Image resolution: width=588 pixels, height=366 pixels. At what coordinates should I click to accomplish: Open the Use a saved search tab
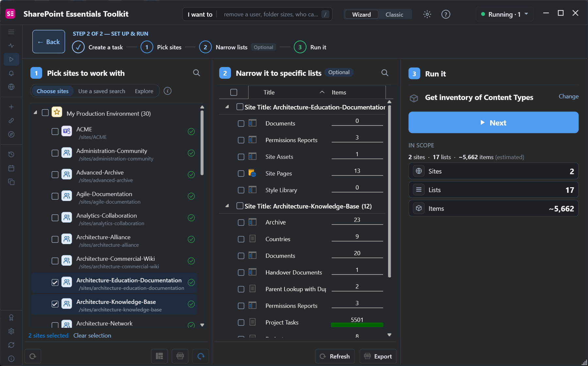[102, 91]
